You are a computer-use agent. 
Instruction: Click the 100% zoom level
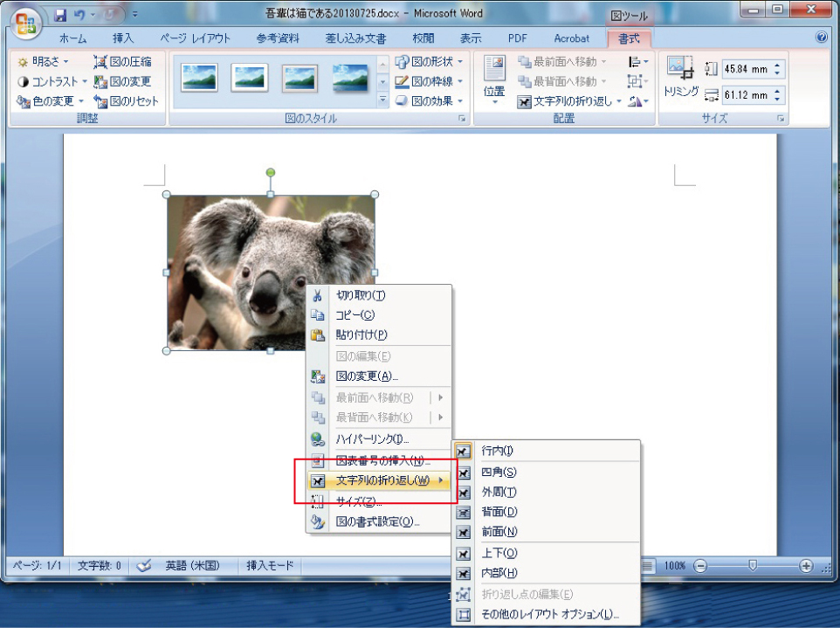tap(674, 566)
